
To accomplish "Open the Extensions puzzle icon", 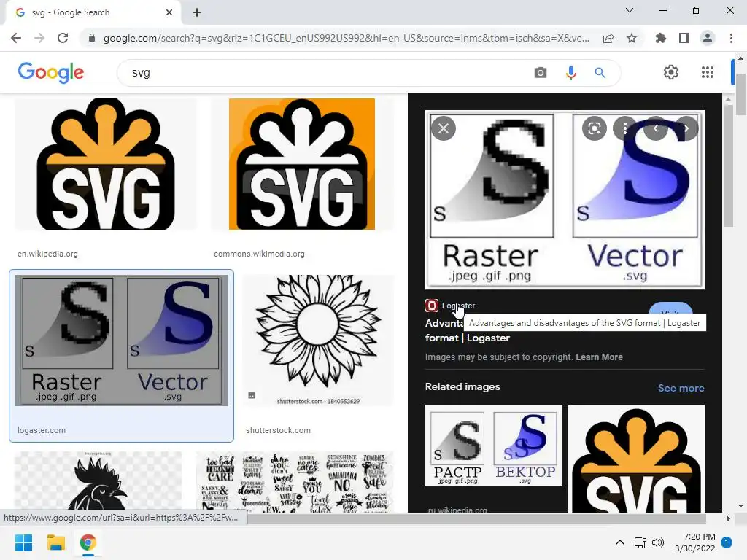I will click(x=661, y=38).
